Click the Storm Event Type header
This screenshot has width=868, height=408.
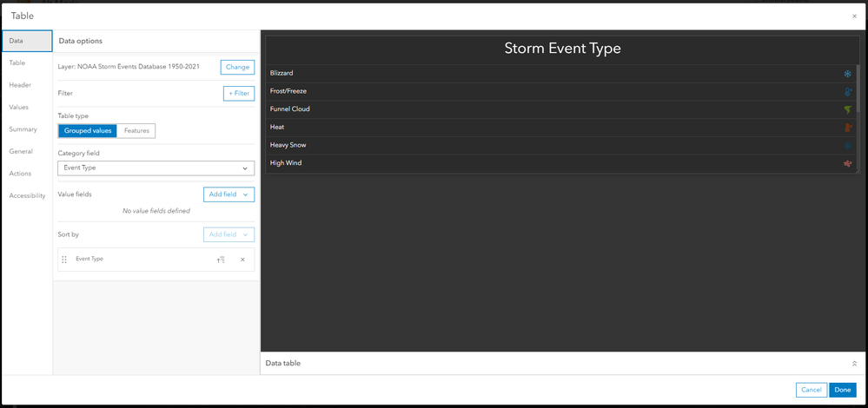pos(562,49)
